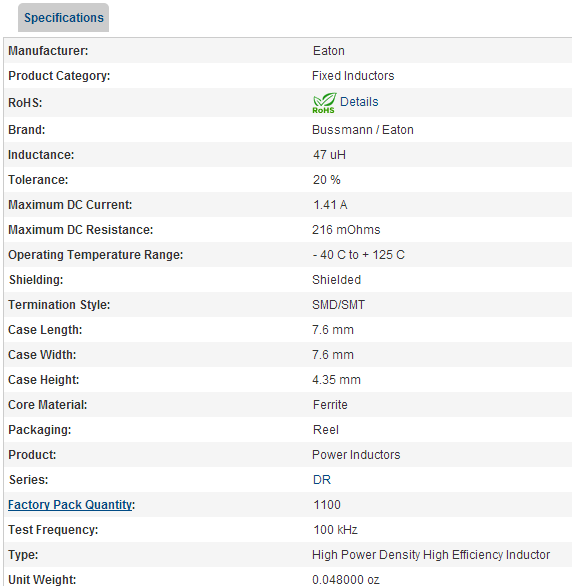Click the Power Inductors product value
The width and height of the screenshot is (572, 586).
coord(356,454)
